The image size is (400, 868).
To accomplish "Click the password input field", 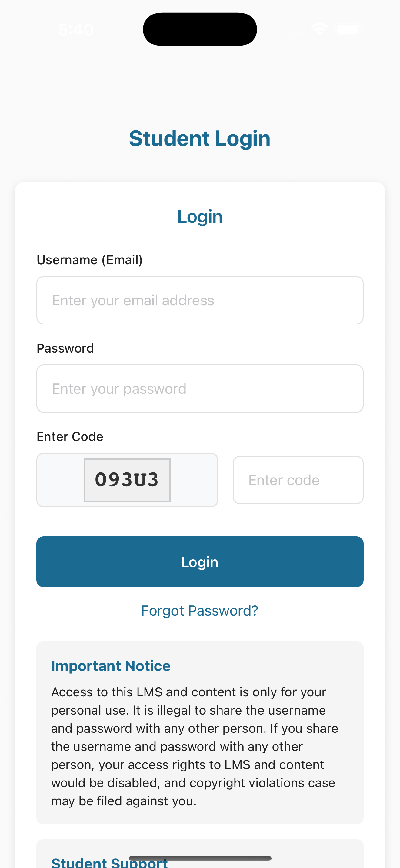I will [200, 388].
